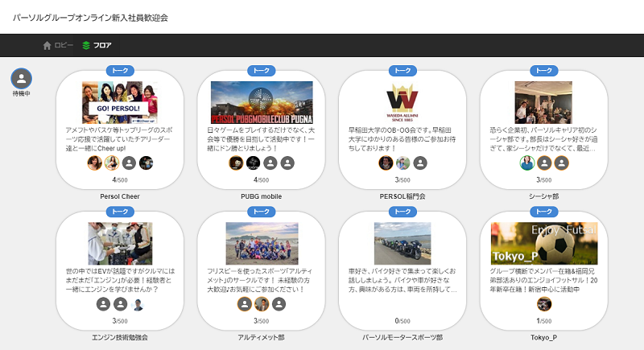Click first participant avatar in PUBG mobile
The width and height of the screenshot is (644, 350).
(x=236, y=163)
